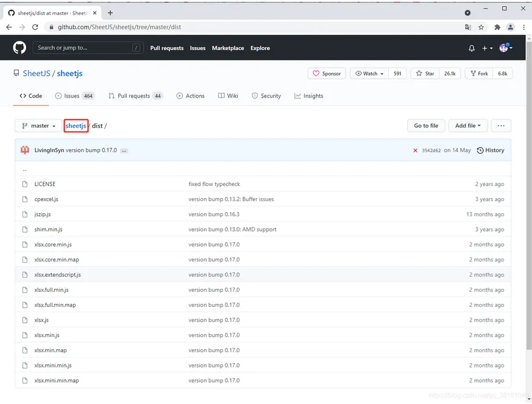Click the failed commit status X icon

[415, 151]
